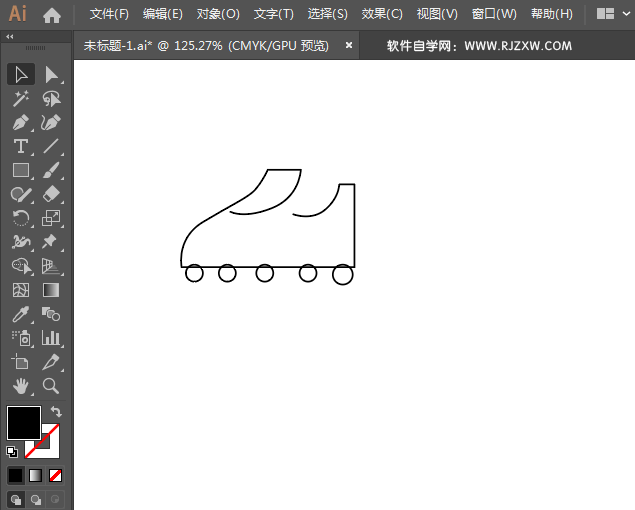This screenshot has width=635, height=510.
Task: Select the Lasso tool
Action: (x=51, y=98)
